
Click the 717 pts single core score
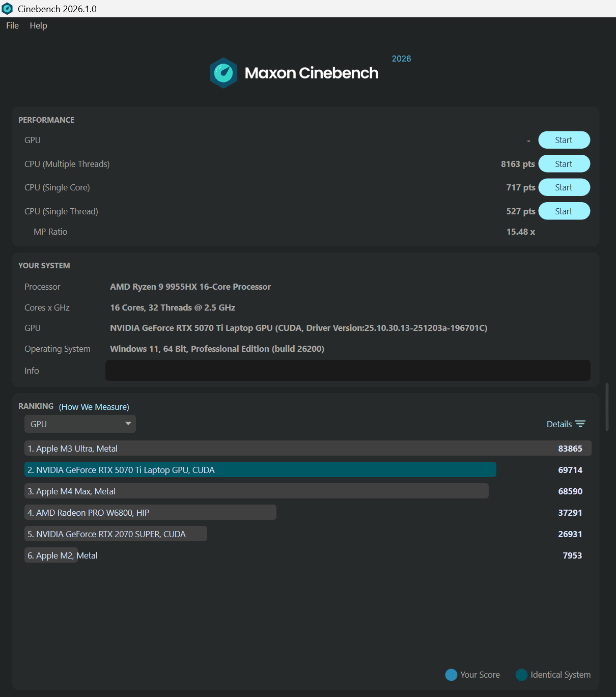(x=521, y=187)
